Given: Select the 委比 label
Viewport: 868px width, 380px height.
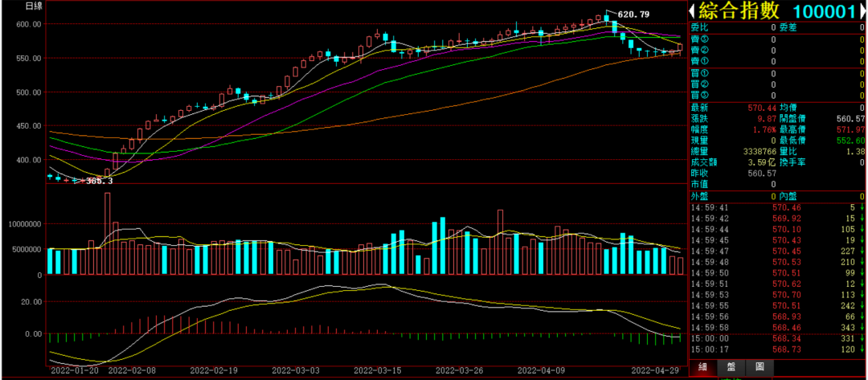Looking at the screenshot, I should pyautogui.click(x=698, y=27).
